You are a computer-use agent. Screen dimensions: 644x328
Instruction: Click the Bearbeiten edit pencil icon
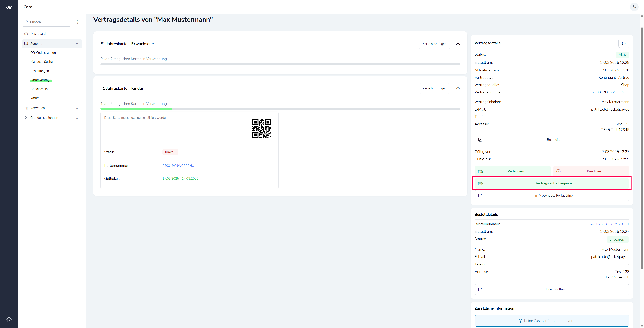480,140
